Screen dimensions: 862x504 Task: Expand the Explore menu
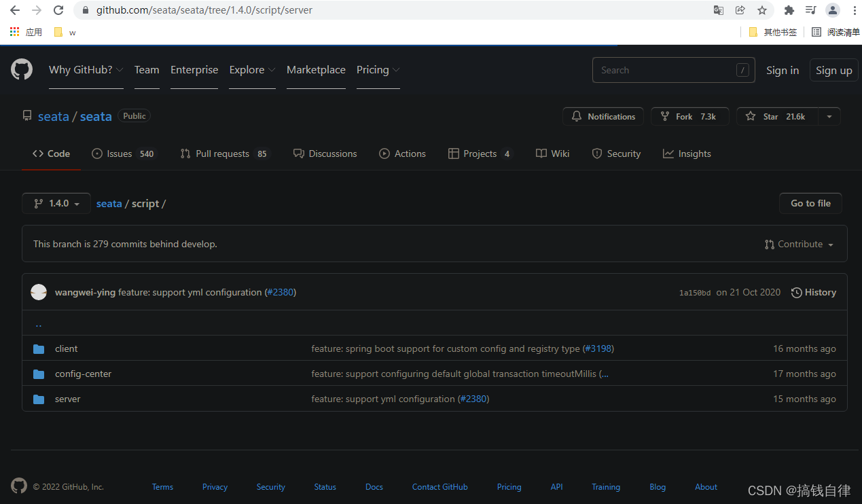252,70
